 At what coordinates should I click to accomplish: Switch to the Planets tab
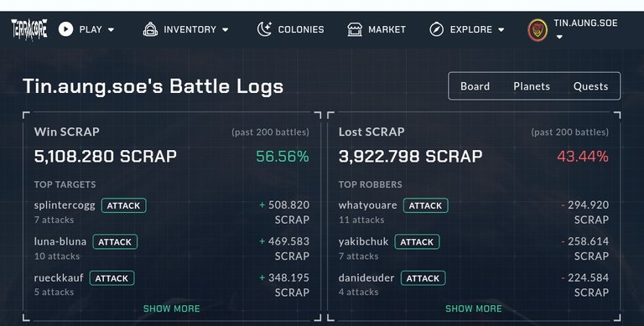click(x=532, y=86)
